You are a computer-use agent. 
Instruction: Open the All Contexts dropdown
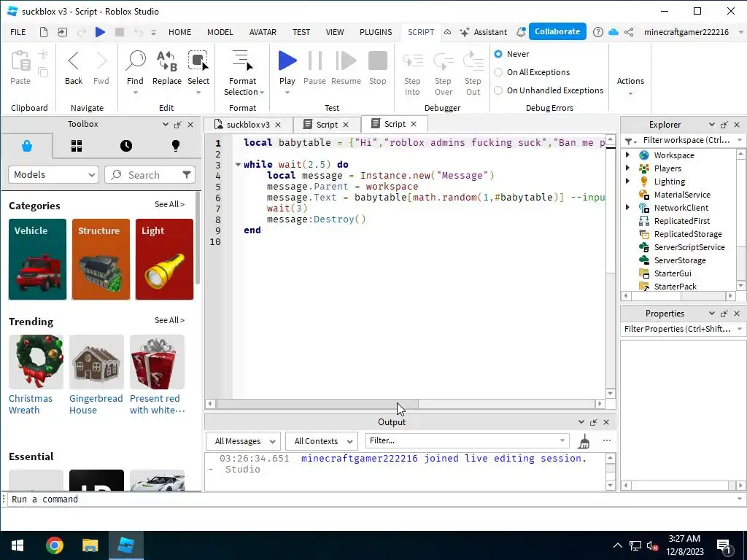322,441
